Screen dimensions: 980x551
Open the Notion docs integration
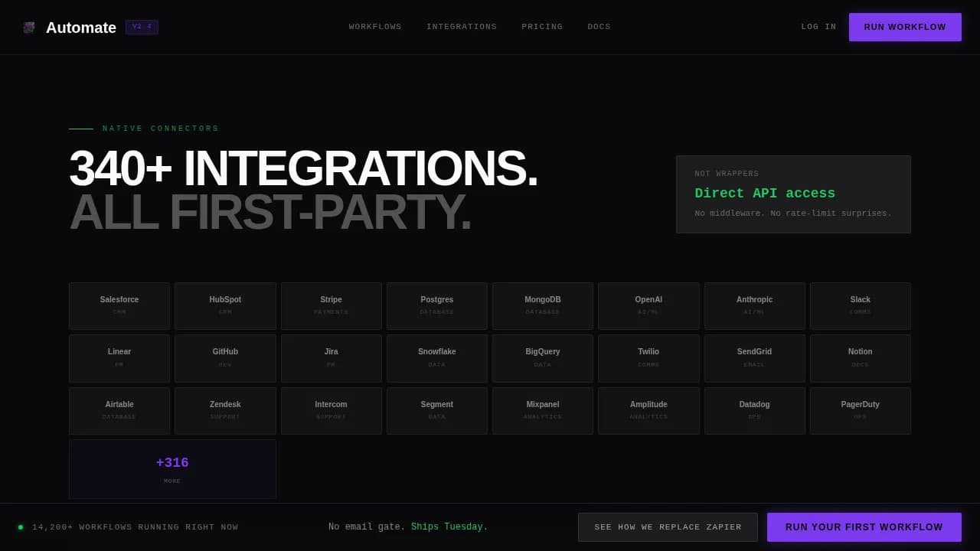[860, 357]
